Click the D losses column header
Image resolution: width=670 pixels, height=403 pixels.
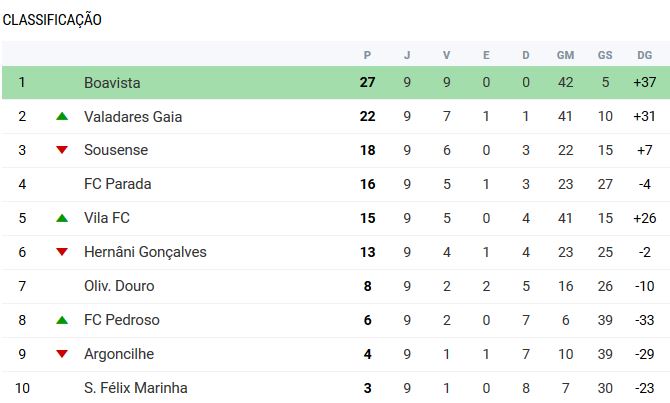point(526,55)
